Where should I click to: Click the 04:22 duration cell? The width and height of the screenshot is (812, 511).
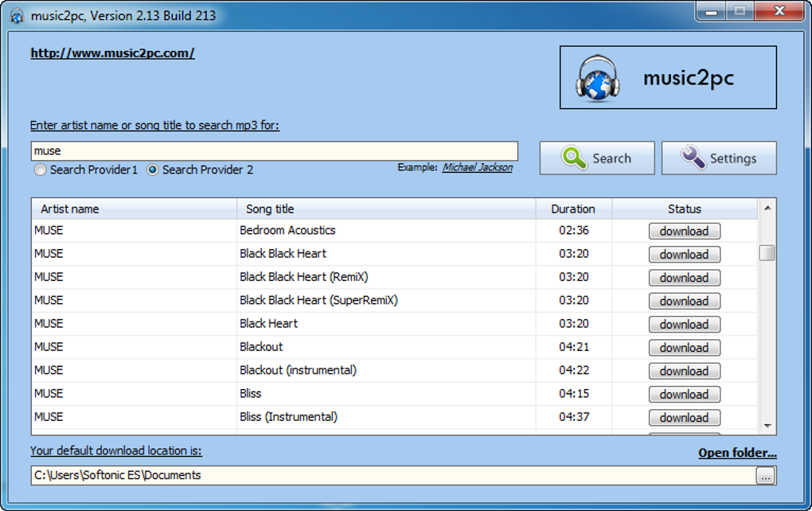(574, 370)
